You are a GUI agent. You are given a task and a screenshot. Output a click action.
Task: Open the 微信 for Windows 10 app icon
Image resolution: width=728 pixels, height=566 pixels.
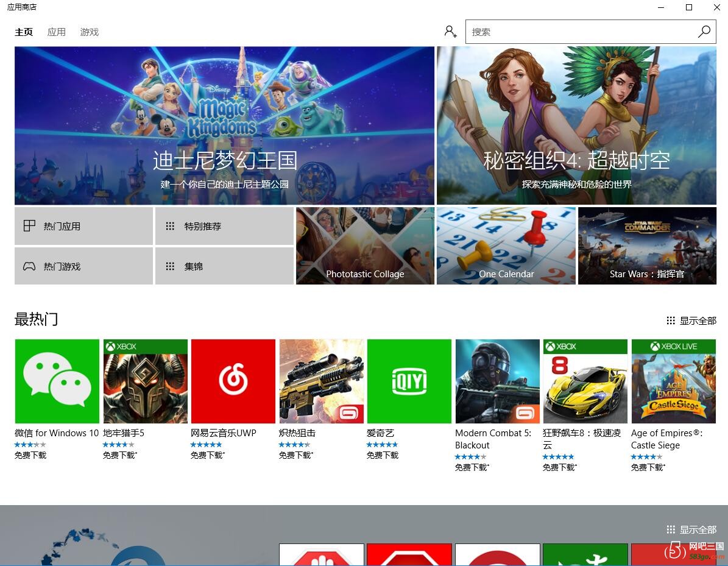(x=57, y=381)
